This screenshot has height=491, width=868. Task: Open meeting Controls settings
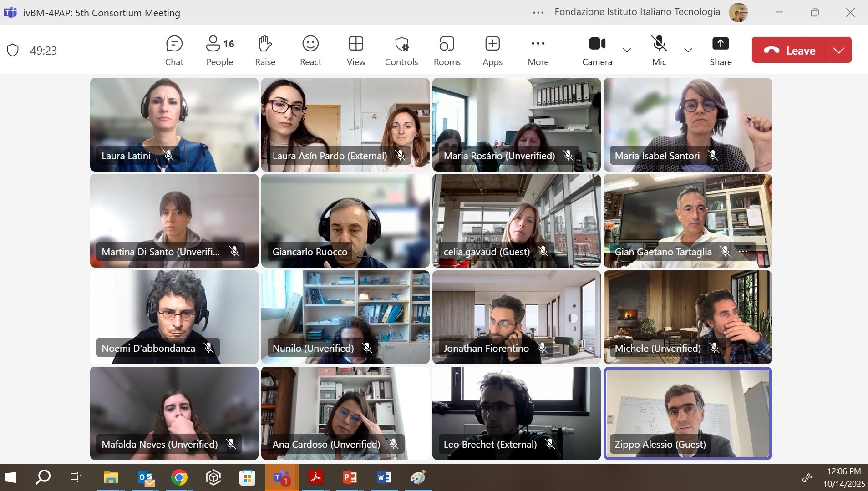[401, 51]
